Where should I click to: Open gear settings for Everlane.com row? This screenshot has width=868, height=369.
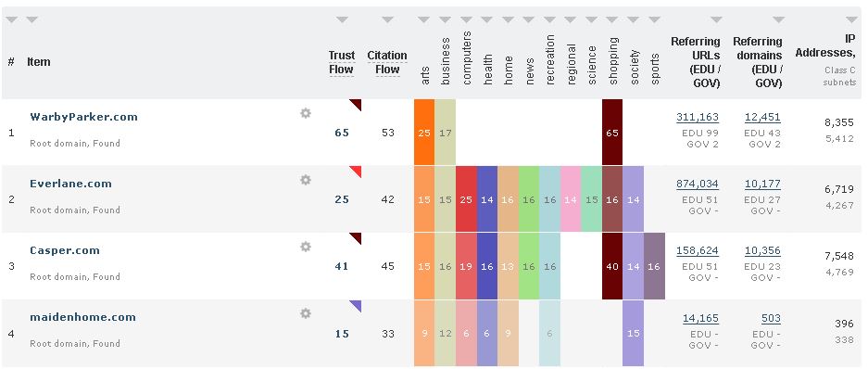point(306,180)
